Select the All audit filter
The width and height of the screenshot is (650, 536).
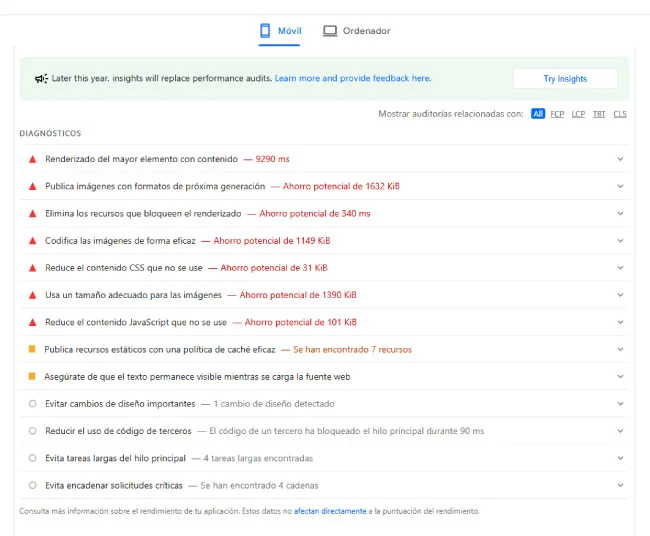click(538, 114)
